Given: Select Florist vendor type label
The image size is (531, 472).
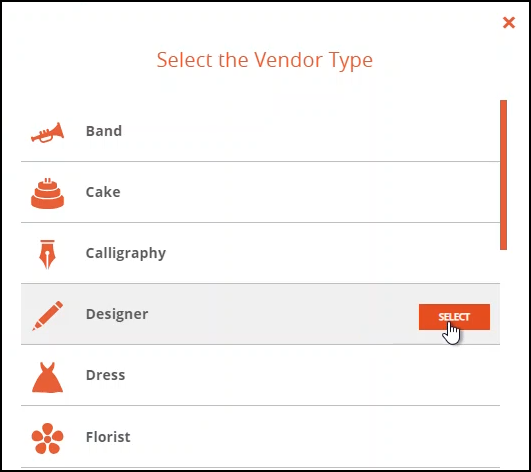Looking at the screenshot, I should [x=108, y=437].
